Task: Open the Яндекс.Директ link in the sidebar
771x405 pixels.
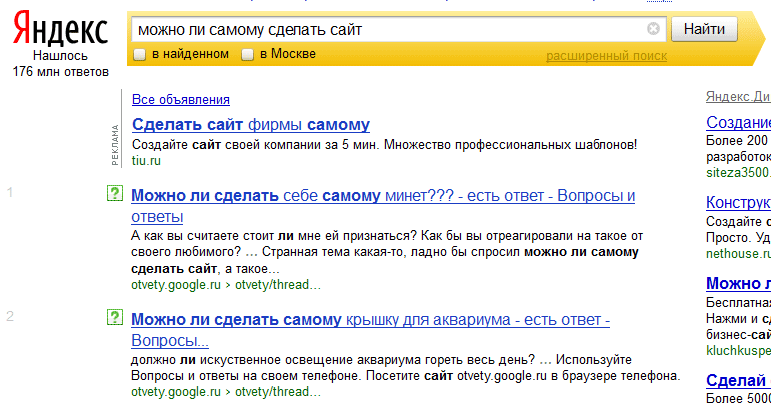Action: 738,97
